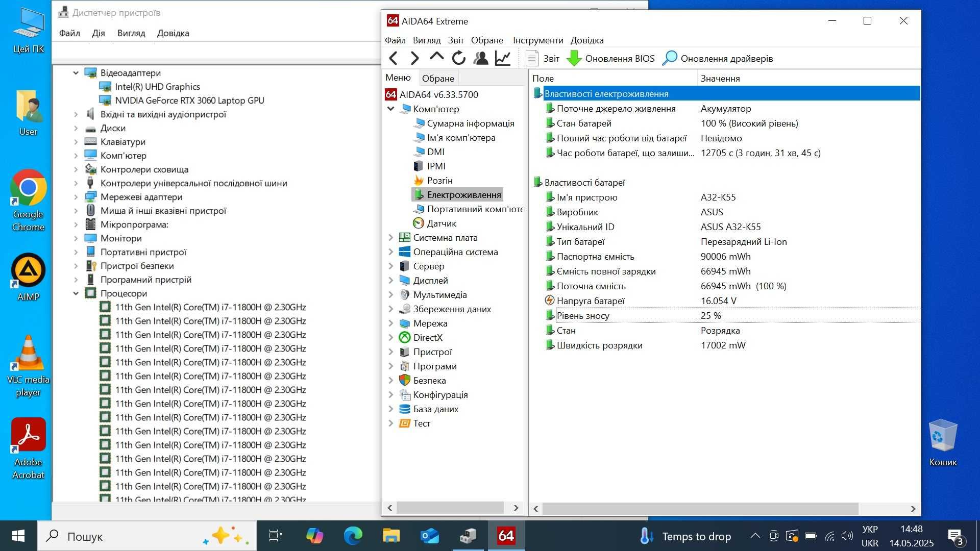Viewport: 980px width, 551px height.
Task: Select Розгін overclock tree item
Action: 439,180
